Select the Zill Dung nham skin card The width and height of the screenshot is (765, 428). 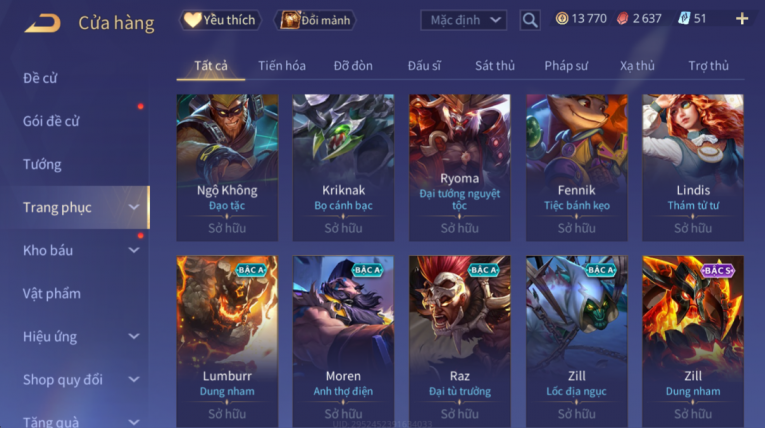(x=693, y=342)
